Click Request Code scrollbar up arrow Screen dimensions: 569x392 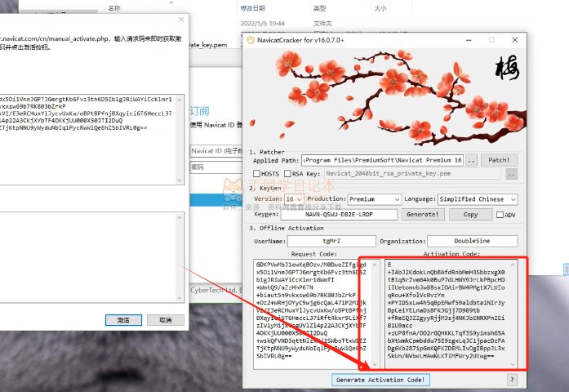point(376,265)
